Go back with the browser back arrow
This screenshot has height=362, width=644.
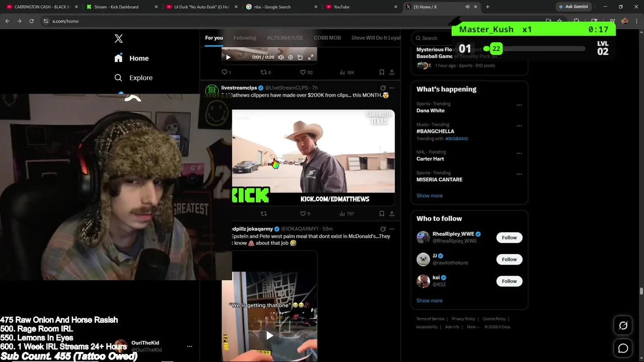tap(7, 21)
